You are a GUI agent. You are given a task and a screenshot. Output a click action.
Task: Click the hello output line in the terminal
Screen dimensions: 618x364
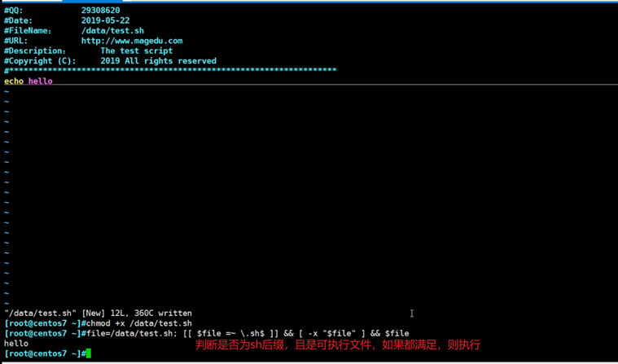pyautogui.click(x=16, y=344)
